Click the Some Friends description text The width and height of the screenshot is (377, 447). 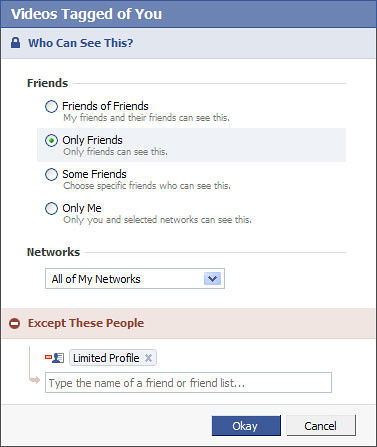(147, 185)
